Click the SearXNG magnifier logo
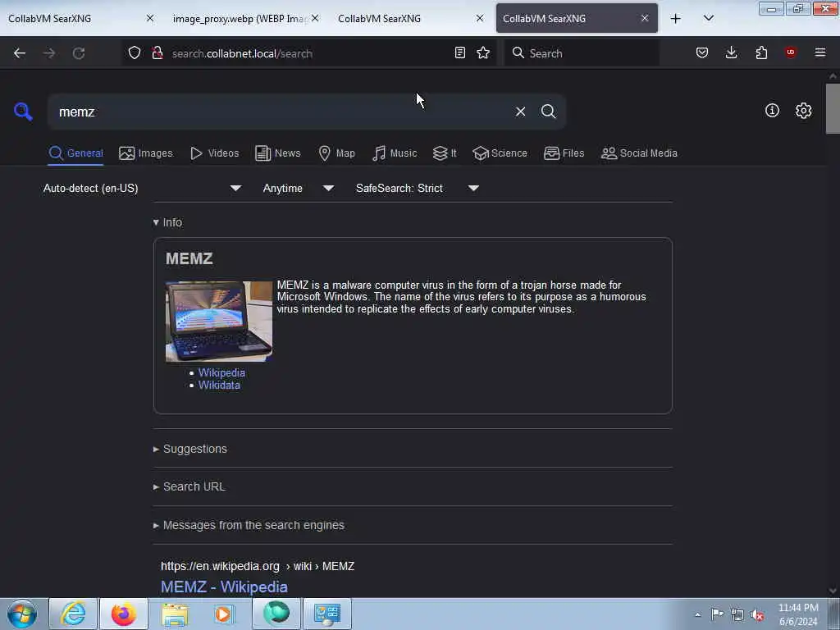Screen dimensions: 840x630 [23, 112]
